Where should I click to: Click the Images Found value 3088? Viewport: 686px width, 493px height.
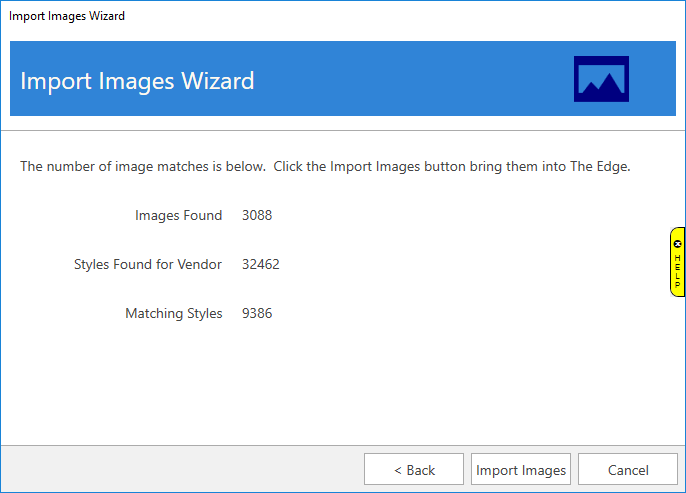coord(257,215)
